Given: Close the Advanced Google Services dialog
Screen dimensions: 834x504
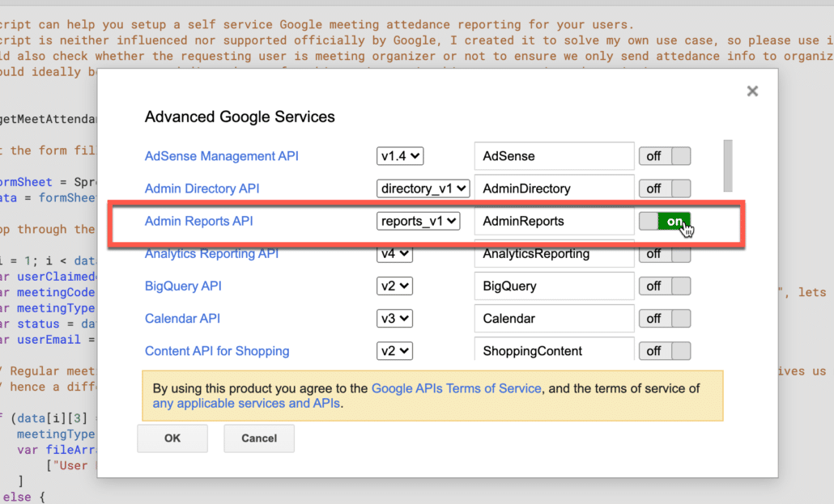Looking at the screenshot, I should [x=752, y=91].
